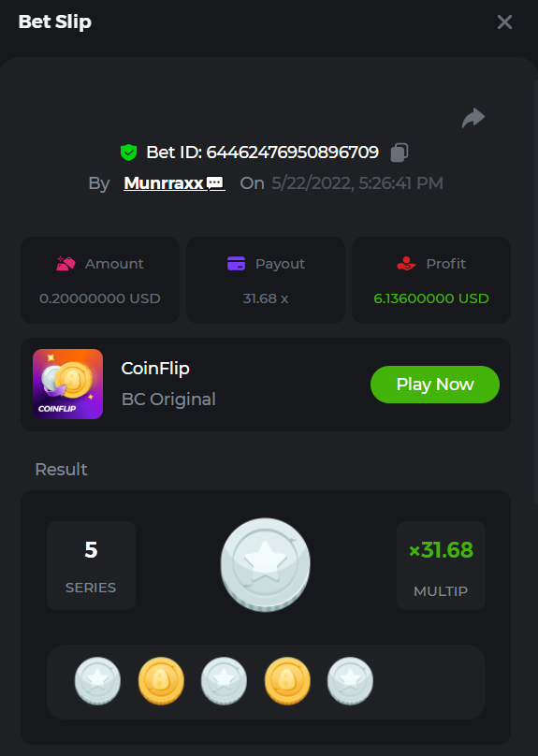Click the red Profit hand icon
Screen dimensions: 538x756
(406, 263)
